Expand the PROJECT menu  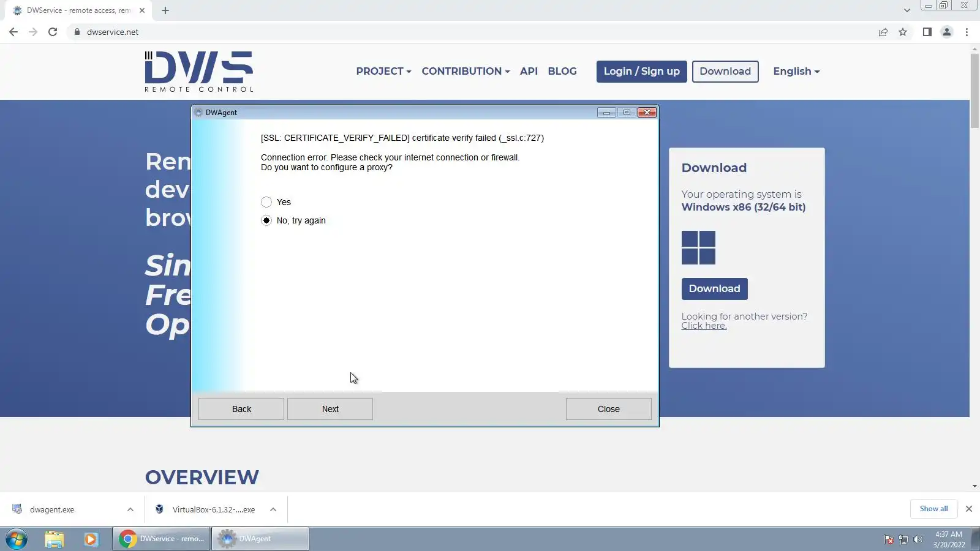[x=383, y=71]
